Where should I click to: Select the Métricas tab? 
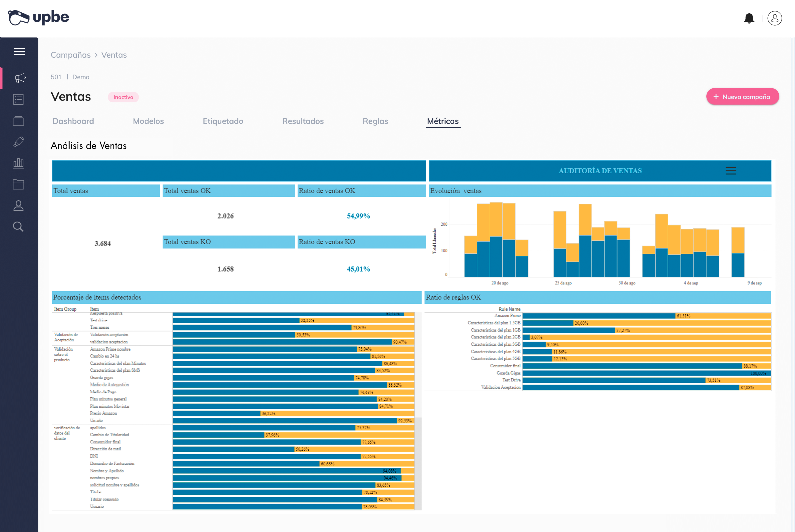pyautogui.click(x=443, y=121)
